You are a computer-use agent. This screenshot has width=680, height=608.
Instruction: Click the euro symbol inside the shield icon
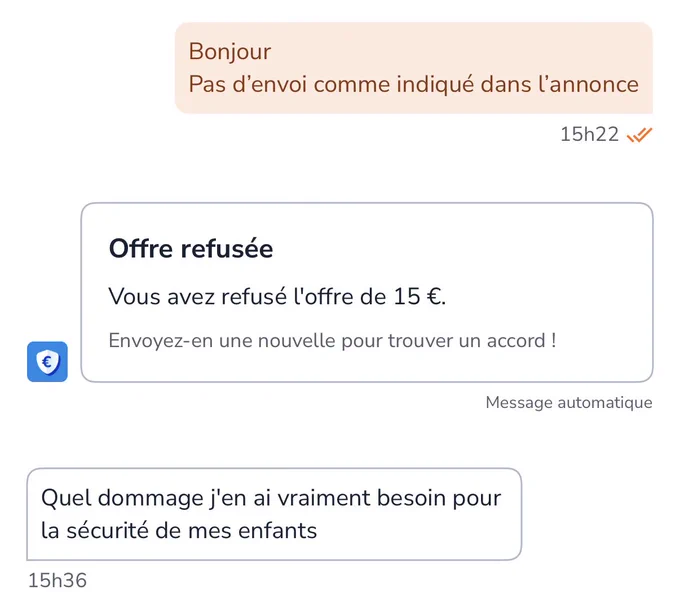(47, 361)
